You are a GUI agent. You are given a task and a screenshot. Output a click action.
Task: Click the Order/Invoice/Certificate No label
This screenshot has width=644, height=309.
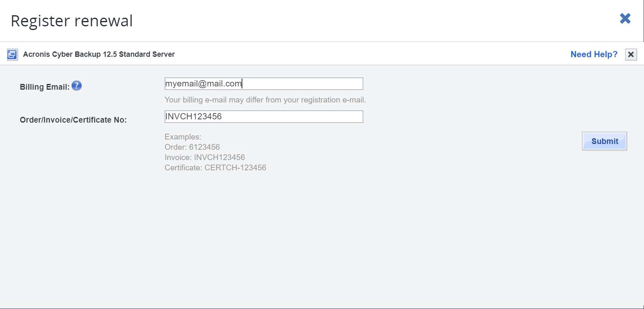[x=73, y=120]
